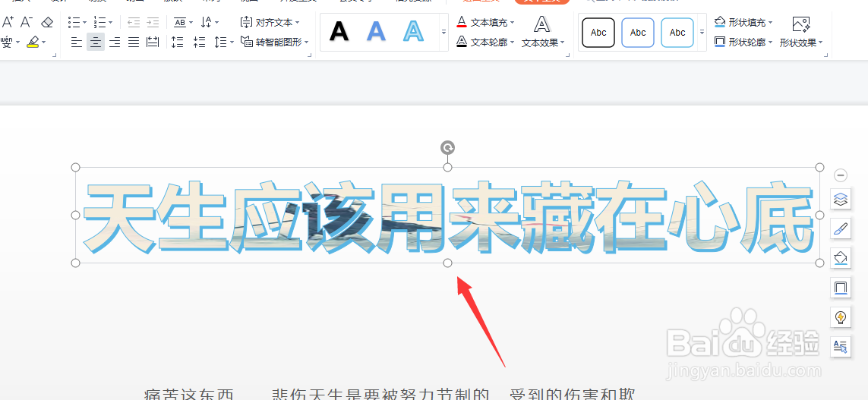The image size is (868, 400).
Task: Decrease font size with A- icon
Action: [26, 22]
